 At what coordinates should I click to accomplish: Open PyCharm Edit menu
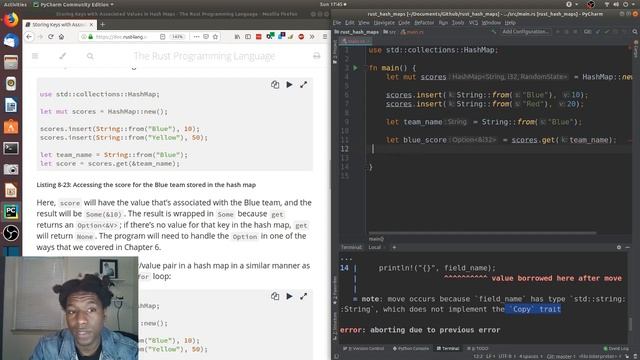click(350, 23)
